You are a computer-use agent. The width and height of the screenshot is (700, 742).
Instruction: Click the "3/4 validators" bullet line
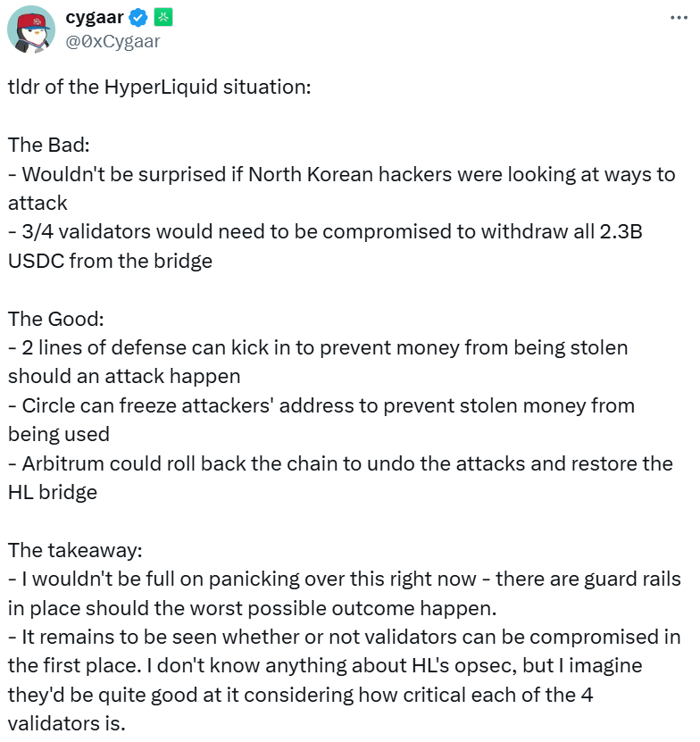tap(326, 231)
